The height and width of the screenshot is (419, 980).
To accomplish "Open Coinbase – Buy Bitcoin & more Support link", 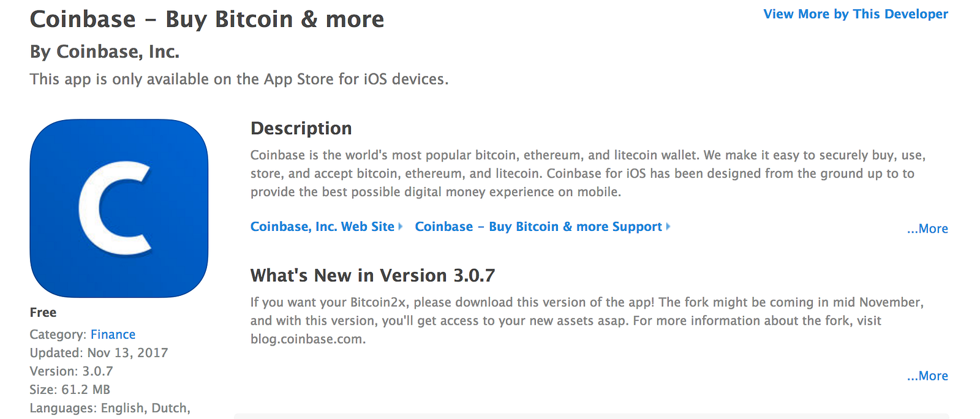I will (538, 227).
